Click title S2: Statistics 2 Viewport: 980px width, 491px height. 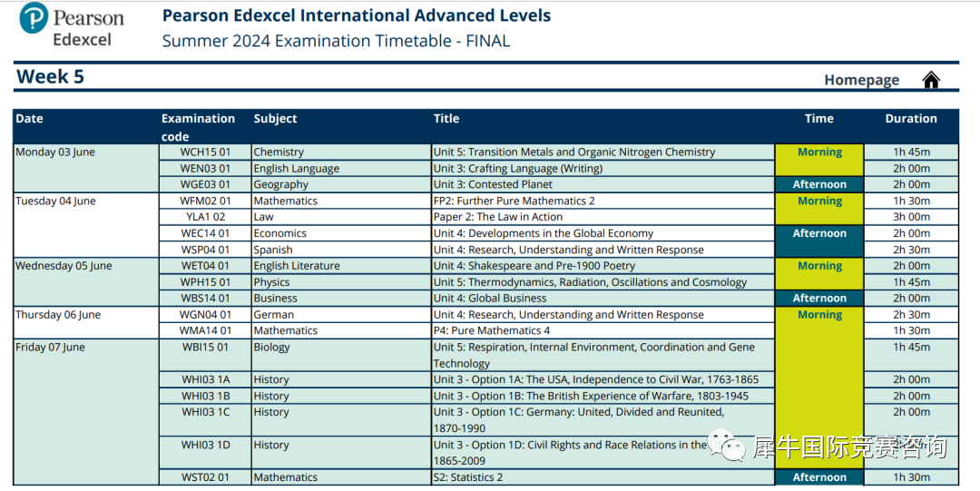[468, 477]
